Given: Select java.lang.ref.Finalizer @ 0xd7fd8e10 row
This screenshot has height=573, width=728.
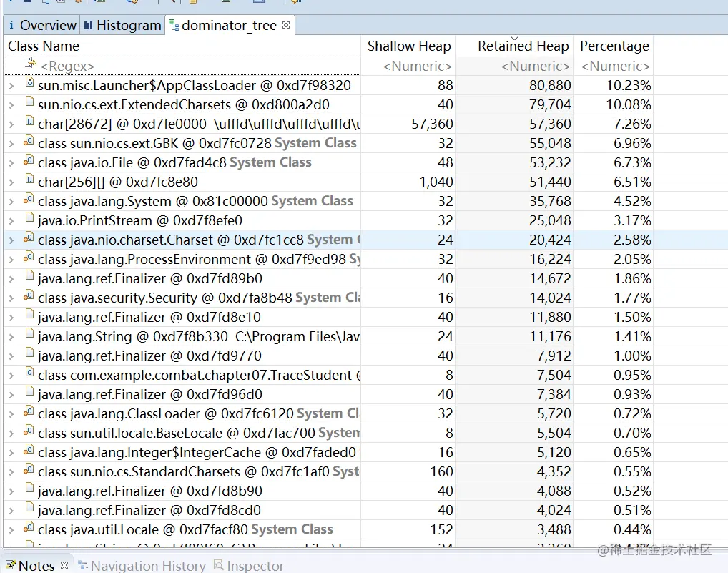Looking at the screenshot, I should (x=328, y=317).
